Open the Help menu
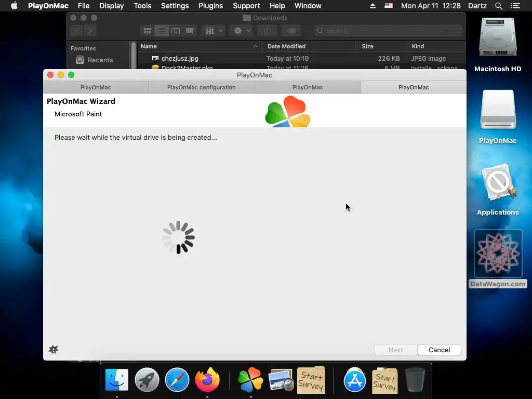This screenshot has height=399, width=532. click(x=277, y=6)
